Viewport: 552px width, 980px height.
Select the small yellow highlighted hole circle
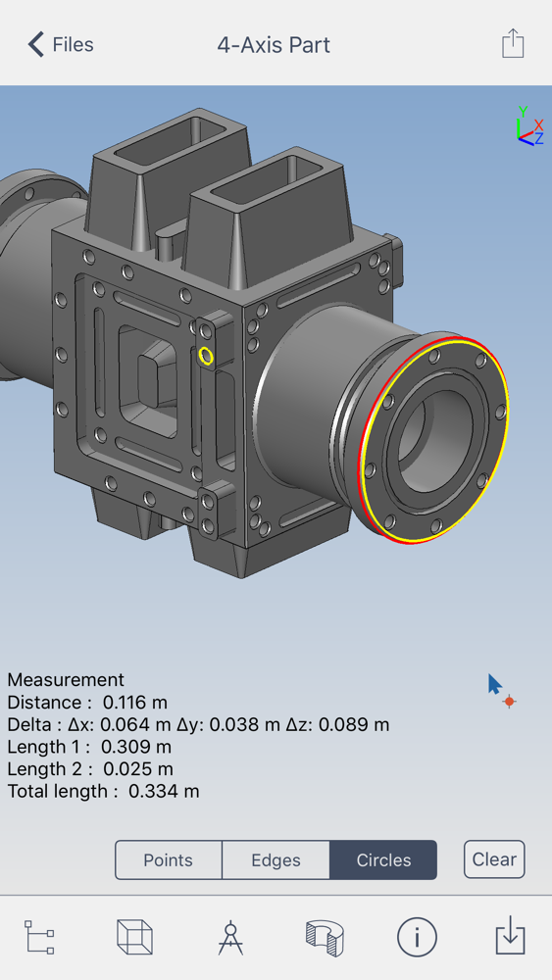tap(206, 357)
